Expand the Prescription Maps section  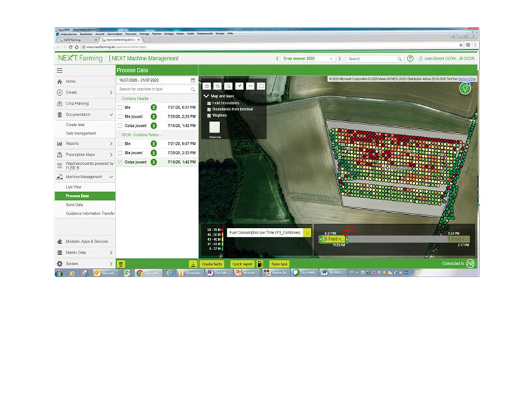coord(111,155)
